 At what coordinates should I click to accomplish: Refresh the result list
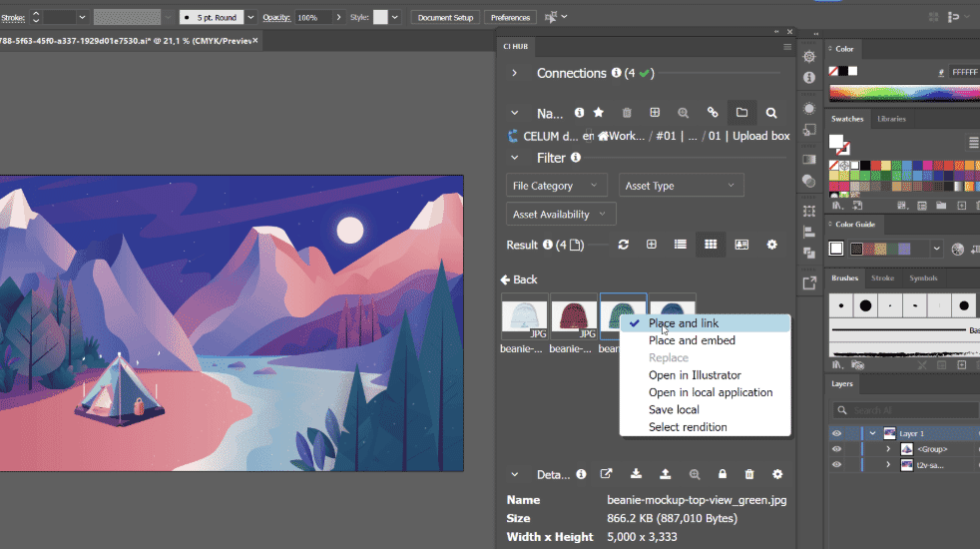point(623,245)
